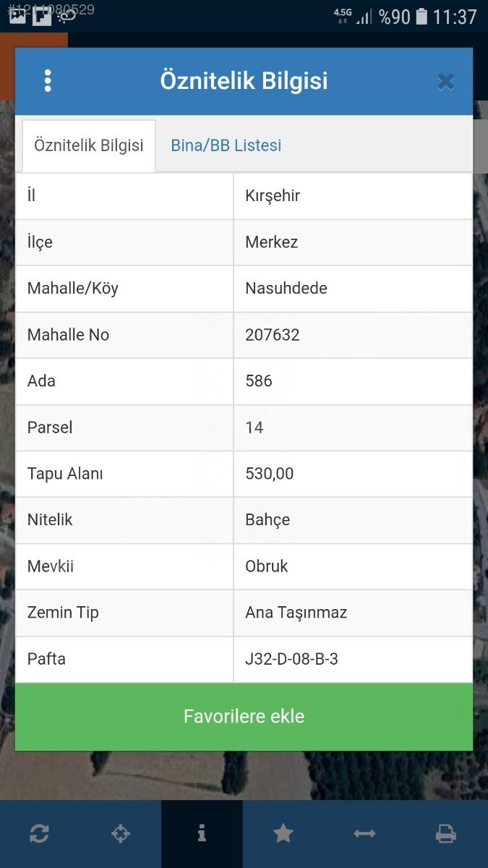Open the three-dot options menu
Screen dimensions: 488x868
click(48, 80)
